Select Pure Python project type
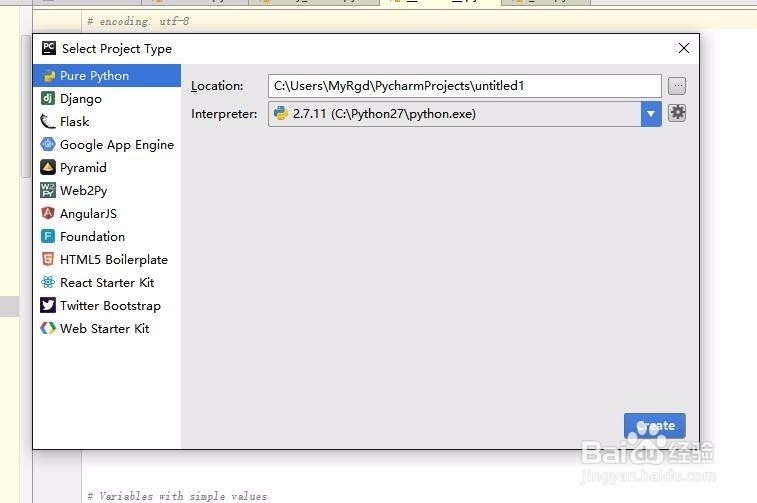The image size is (757, 503). click(107, 76)
